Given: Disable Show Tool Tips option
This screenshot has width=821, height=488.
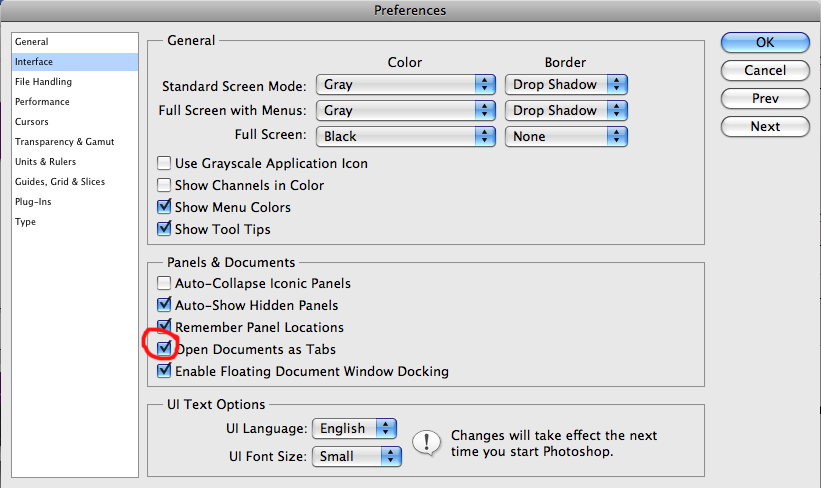Looking at the screenshot, I should [x=164, y=228].
